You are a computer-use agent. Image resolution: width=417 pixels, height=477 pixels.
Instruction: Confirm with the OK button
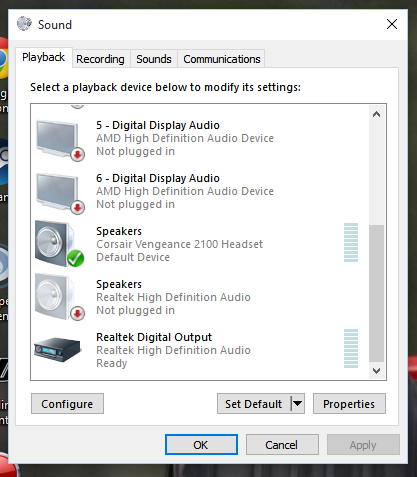[201, 444]
